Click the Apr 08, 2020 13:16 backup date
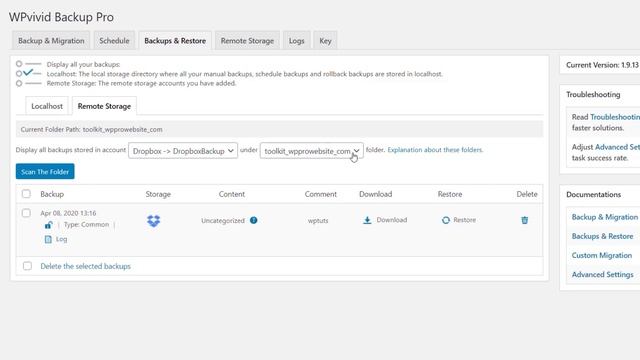This screenshot has width=640, height=360. pos(68,213)
